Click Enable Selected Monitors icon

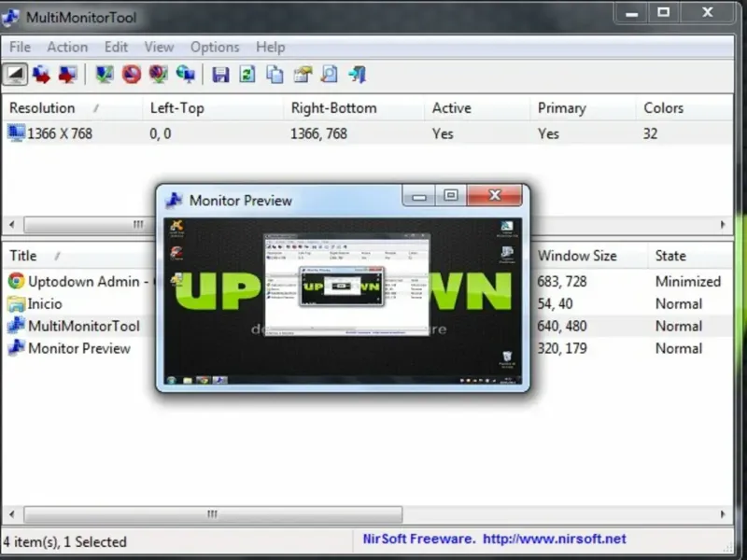coord(105,75)
